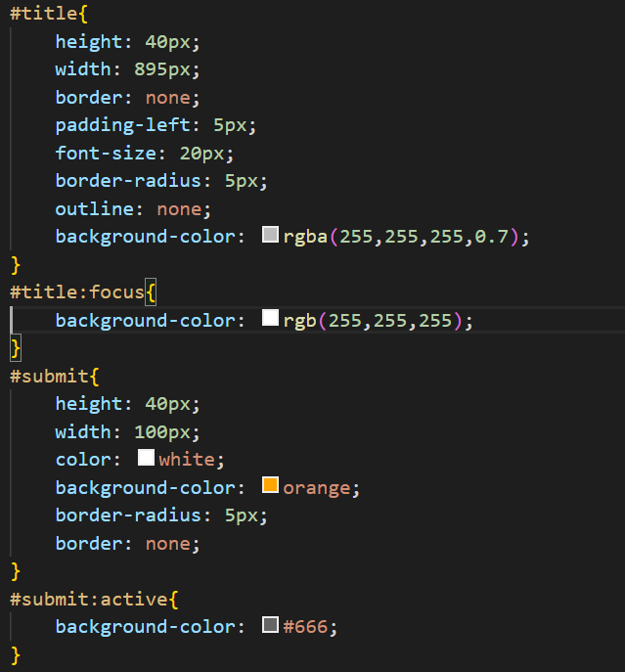The height and width of the screenshot is (672, 625).
Task: Click the 'font-size' property name
Action: tap(106, 153)
